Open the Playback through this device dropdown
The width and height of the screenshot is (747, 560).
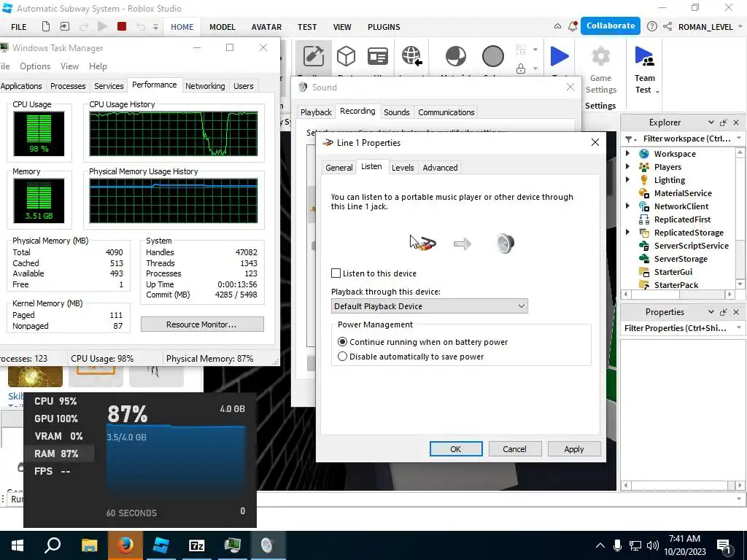429,306
